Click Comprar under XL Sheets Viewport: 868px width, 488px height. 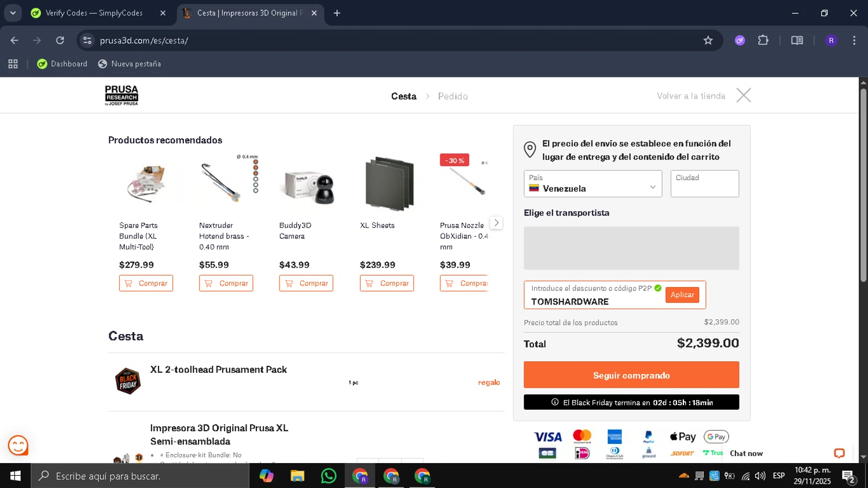click(x=387, y=283)
